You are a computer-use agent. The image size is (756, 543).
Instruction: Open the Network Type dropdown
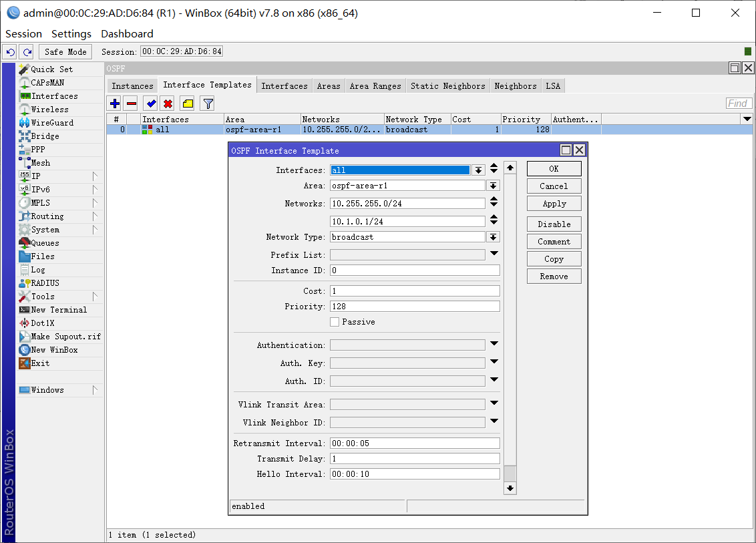point(493,237)
